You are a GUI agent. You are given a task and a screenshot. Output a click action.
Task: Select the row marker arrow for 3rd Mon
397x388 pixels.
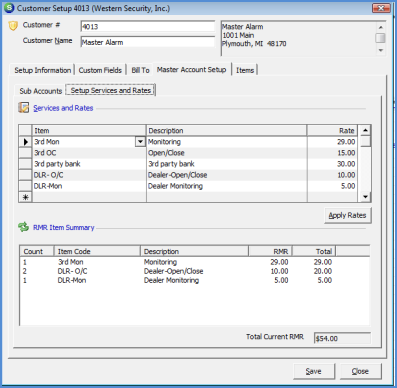(25, 142)
